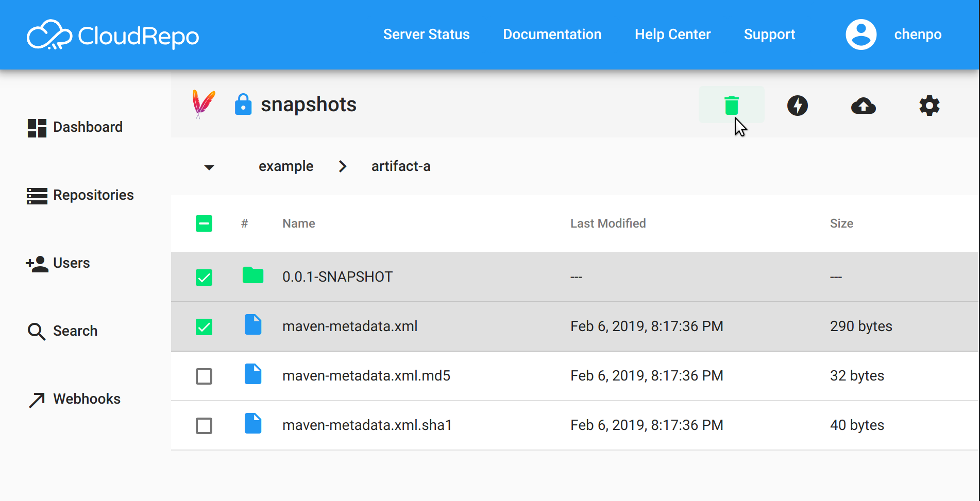Click the maven-metadata.xml file name
980x501 pixels.
(350, 326)
